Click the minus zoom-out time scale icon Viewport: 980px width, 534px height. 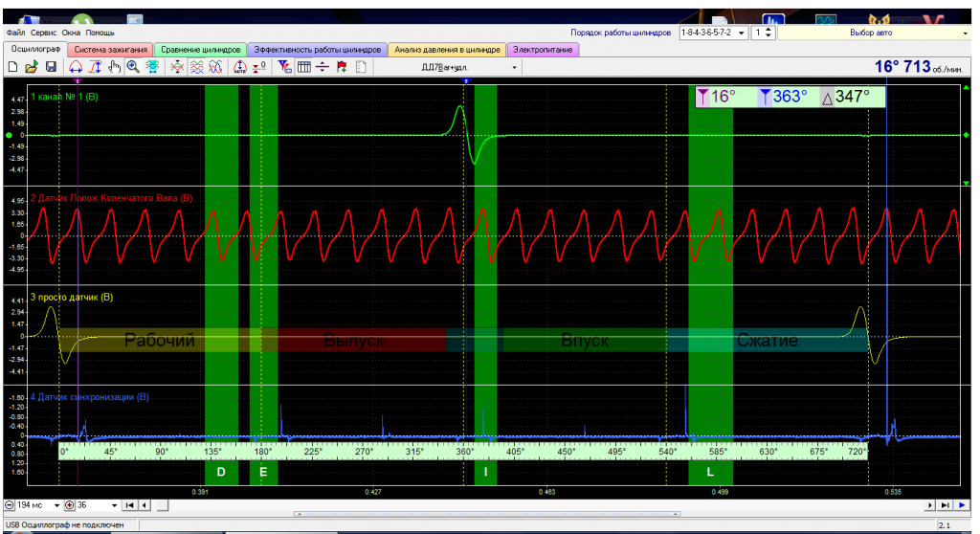[10, 505]
